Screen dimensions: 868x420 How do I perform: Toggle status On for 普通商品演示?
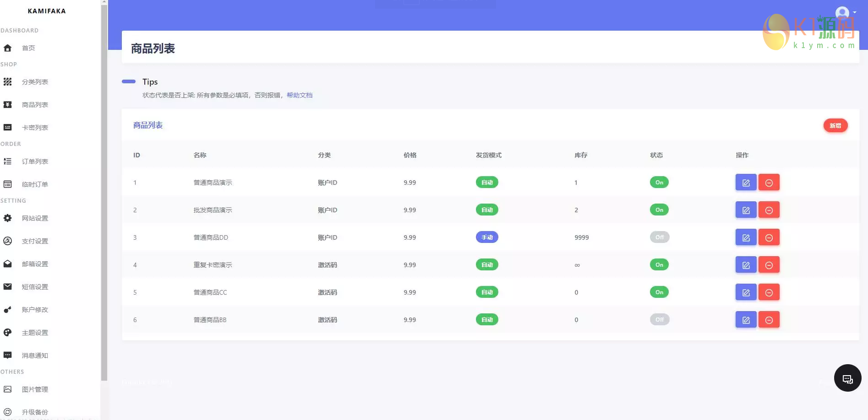659,183
